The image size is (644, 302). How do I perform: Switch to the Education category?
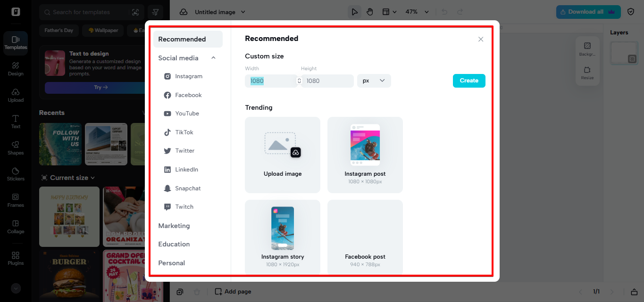pos(174,244)
